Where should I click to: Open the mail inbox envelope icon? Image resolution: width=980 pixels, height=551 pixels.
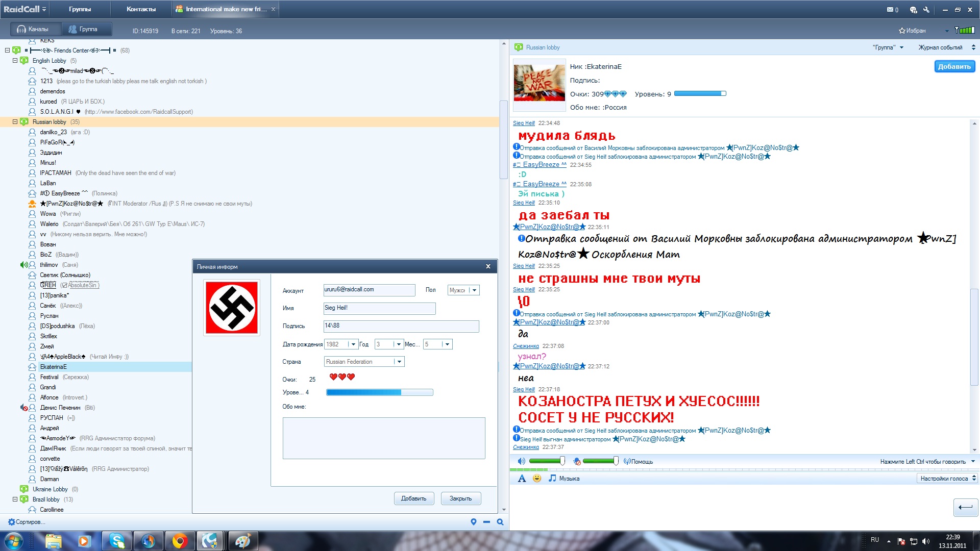[x=890, y=9]
